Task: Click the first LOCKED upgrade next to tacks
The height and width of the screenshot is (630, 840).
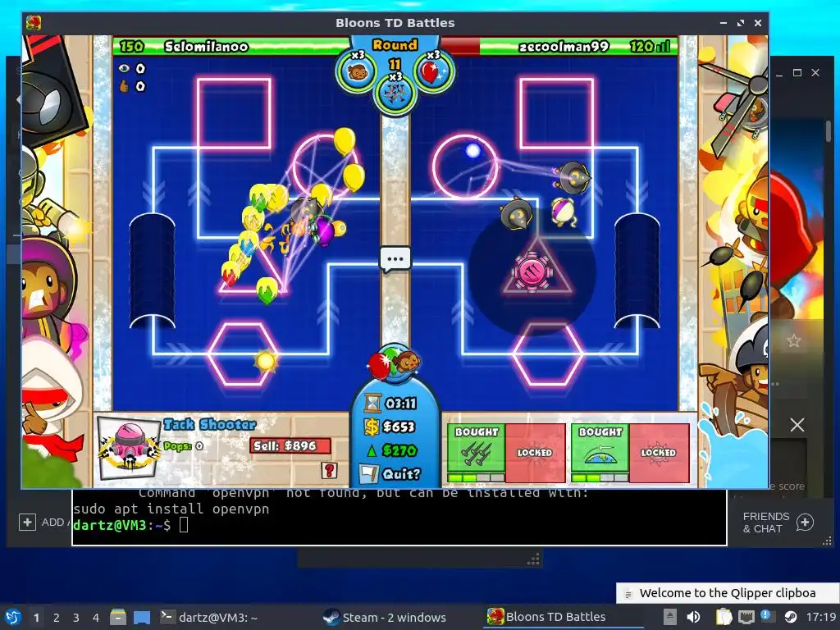Action: [535, 453]
